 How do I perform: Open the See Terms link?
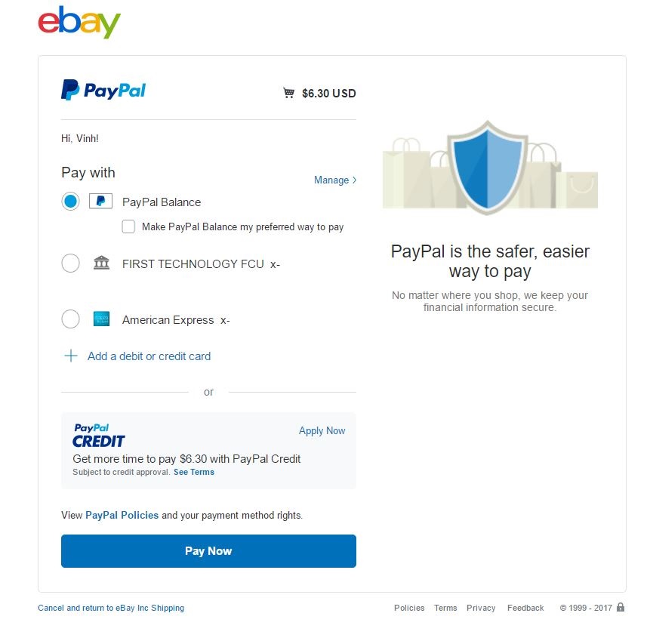(x=194, y=472)
